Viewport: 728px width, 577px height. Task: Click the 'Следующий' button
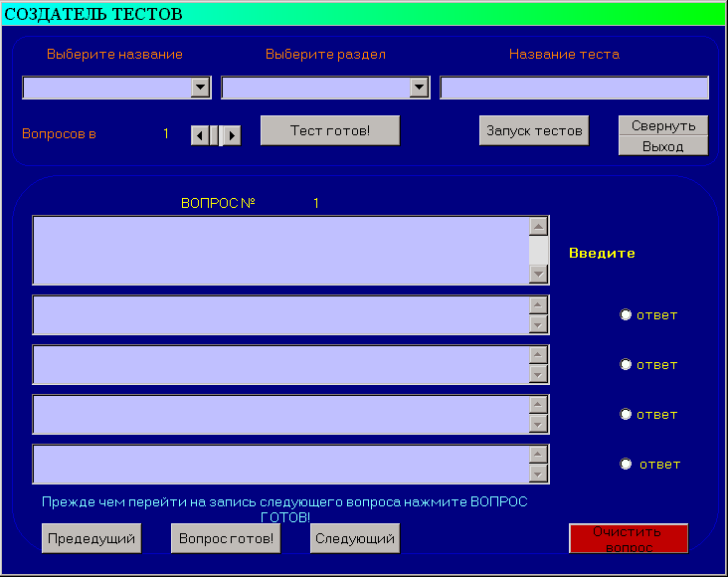pos(355,538)
